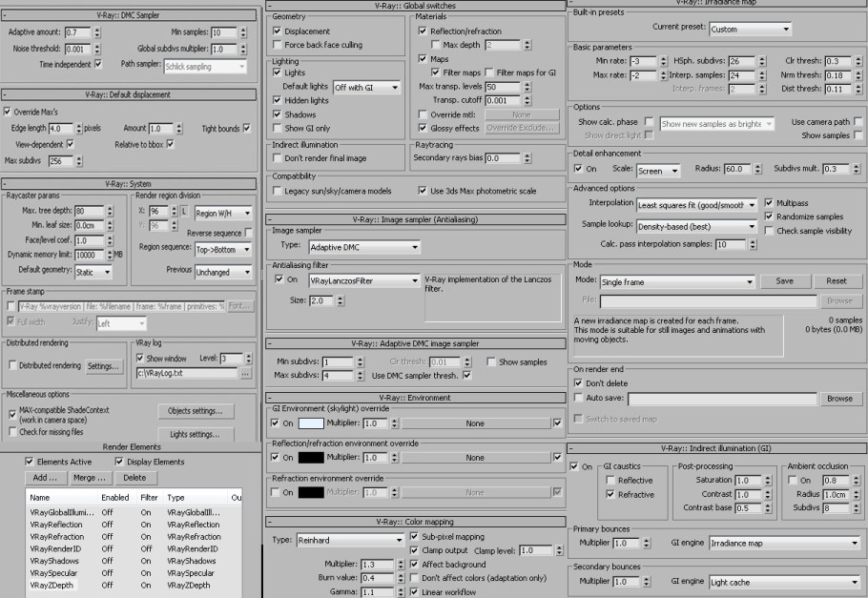
Task: Open the Default geometry Static dropdown
Action: (93, 273)
